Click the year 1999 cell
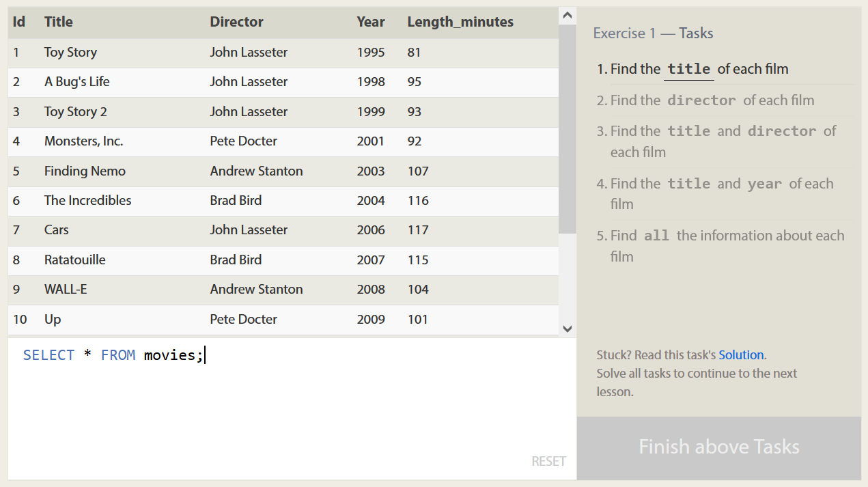This screenshot has width=868, height=487. [x=371, y=111]
